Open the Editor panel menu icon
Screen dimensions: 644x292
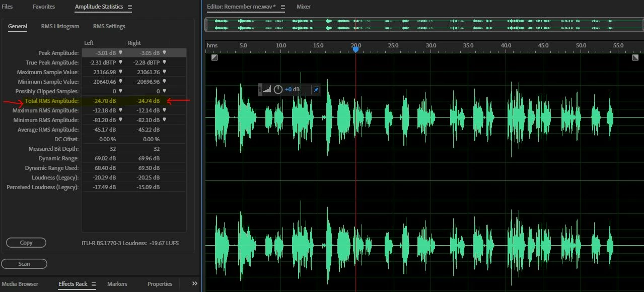coord(282,7)
